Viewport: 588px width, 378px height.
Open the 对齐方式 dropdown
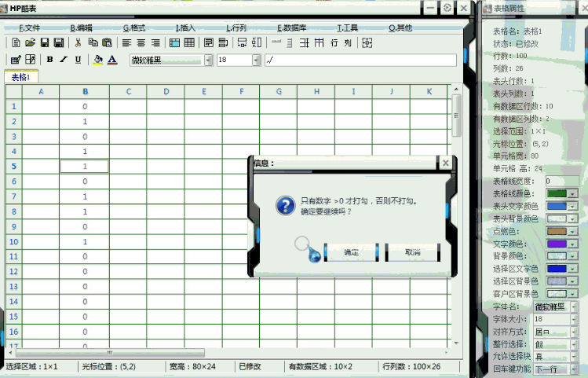(x=574, y=332)
